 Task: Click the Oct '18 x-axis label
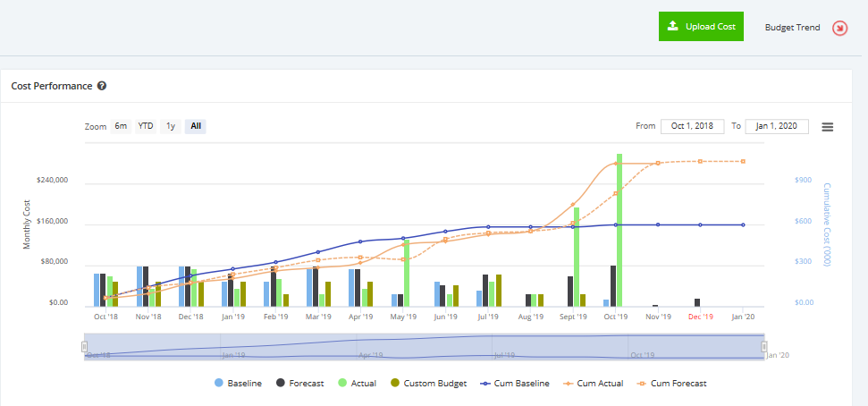point(106,317)
